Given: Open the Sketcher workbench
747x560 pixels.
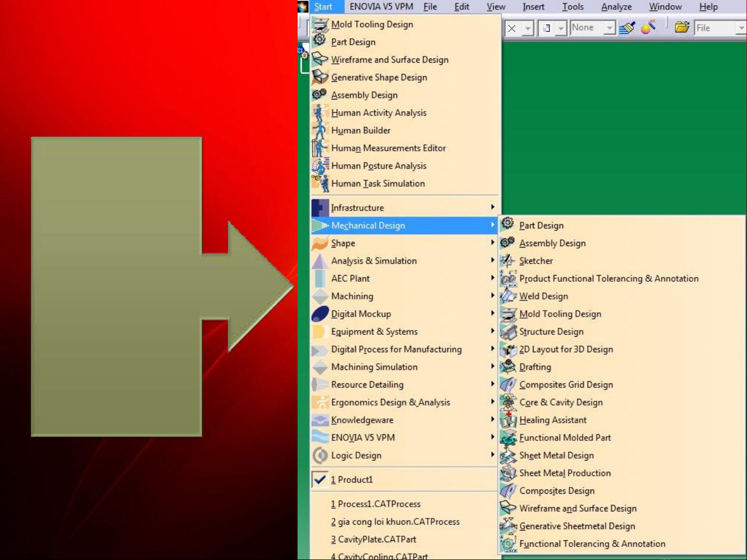Looking at the screenshot, I should 622,261.
